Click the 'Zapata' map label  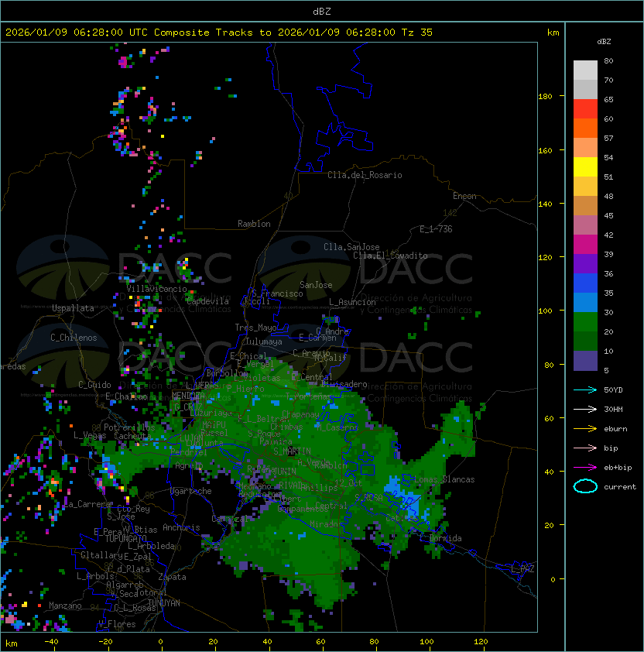[172, 577]
